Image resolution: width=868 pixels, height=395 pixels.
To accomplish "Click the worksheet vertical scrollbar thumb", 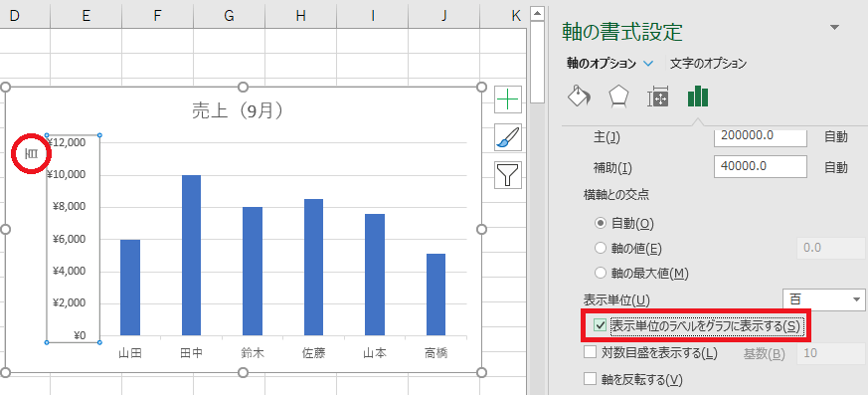I will click(538, 62).
